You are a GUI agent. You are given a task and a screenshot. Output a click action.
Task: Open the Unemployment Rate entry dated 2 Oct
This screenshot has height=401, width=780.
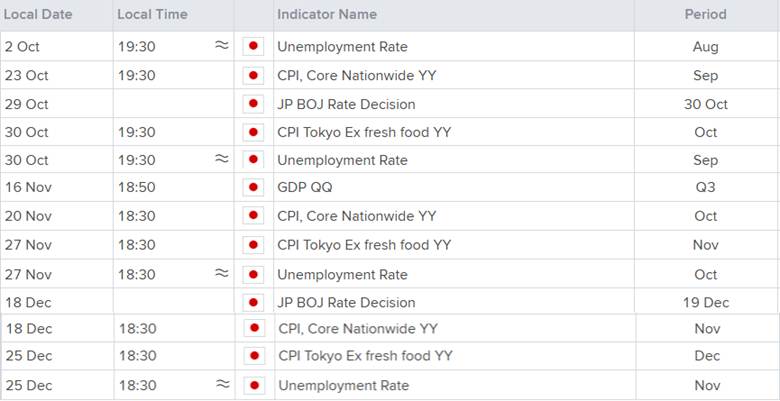coord(342,47)
